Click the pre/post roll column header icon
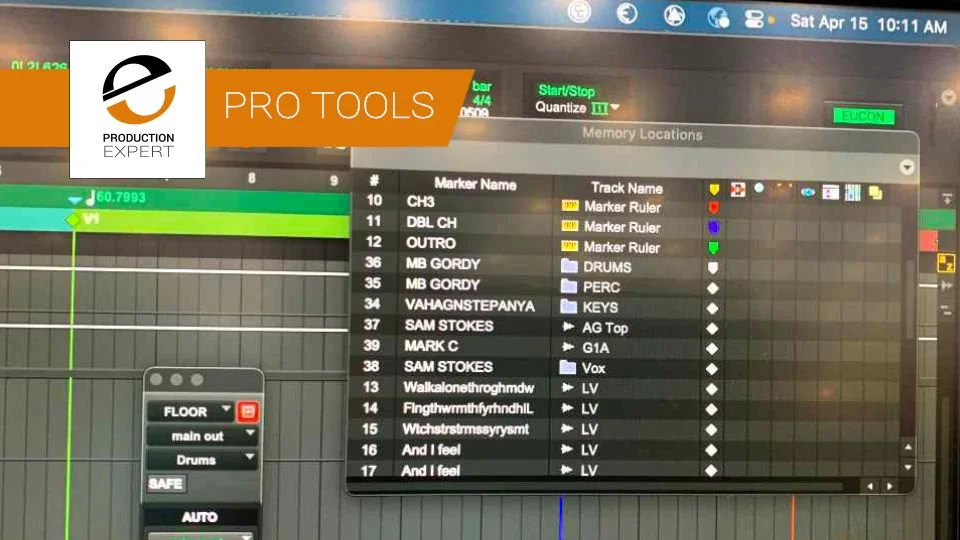960x540 pixels. pyautogui.click(x=783, y=189)
